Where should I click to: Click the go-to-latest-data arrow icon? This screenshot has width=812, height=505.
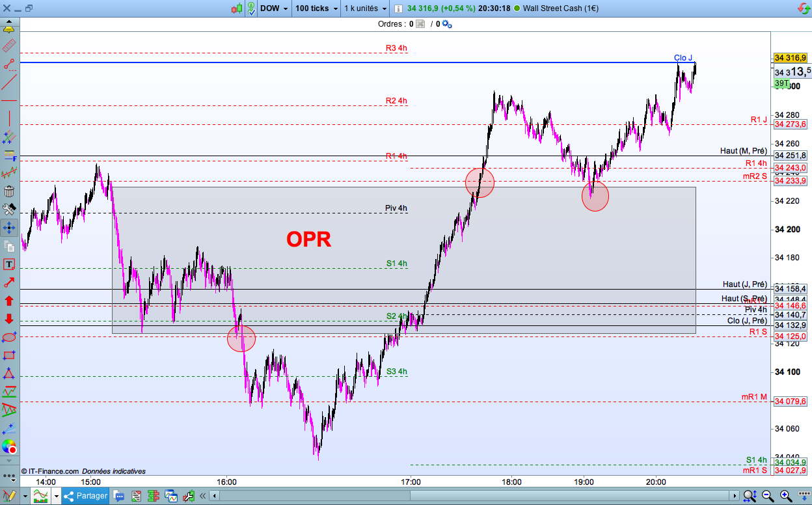(803, 496)
